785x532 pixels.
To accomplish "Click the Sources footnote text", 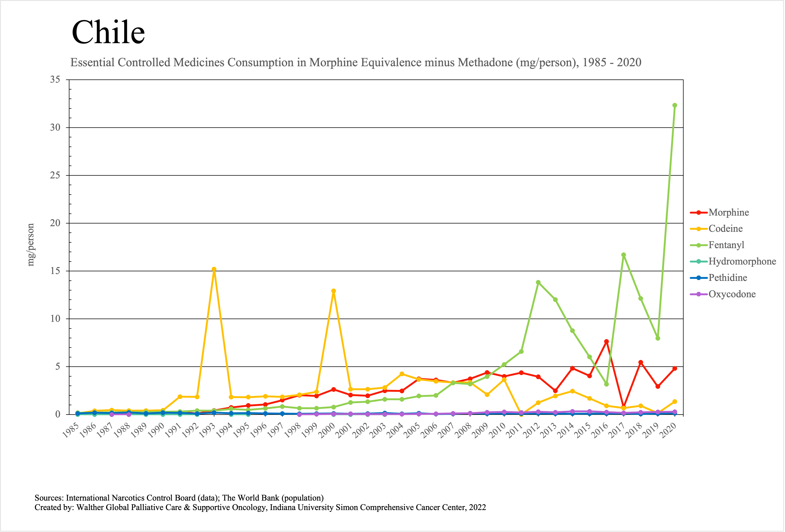I will (x=179, y=498).
